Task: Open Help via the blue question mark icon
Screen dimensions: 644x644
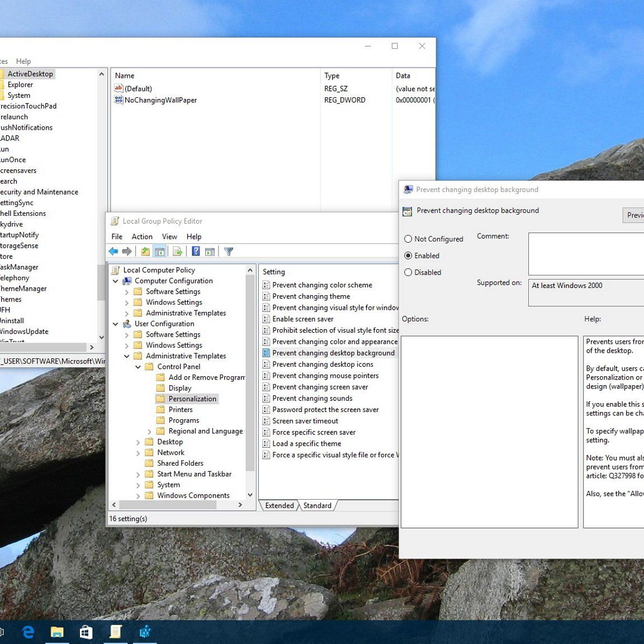Action: (196, 252)
